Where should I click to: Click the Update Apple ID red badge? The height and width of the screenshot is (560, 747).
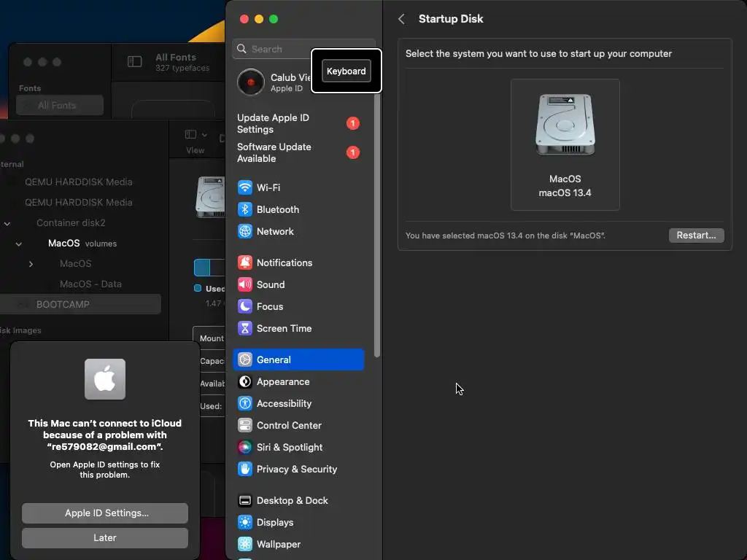352,123
